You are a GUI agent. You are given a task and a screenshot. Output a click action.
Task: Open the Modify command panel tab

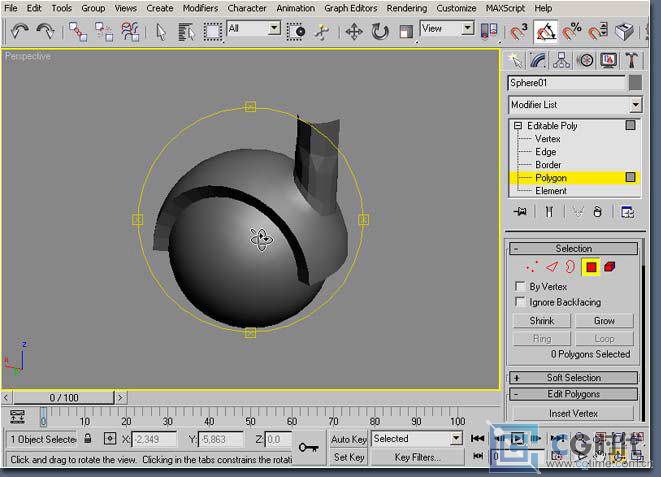click(538, 60)
